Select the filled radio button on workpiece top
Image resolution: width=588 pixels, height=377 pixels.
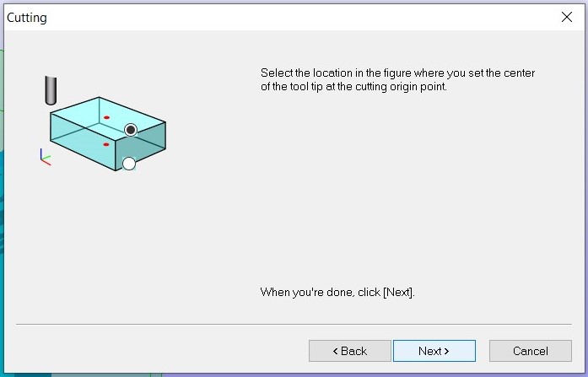coord(131,130)
